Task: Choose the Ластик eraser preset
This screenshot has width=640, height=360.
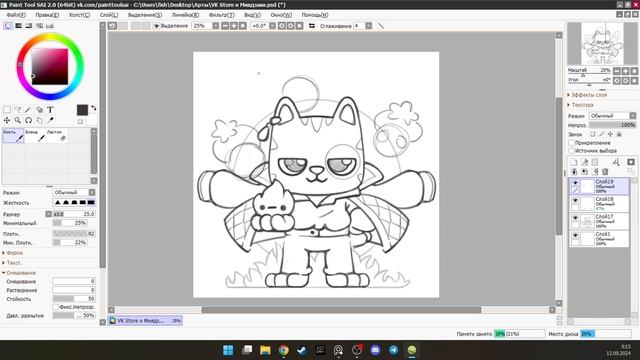Action: (57, 136)
